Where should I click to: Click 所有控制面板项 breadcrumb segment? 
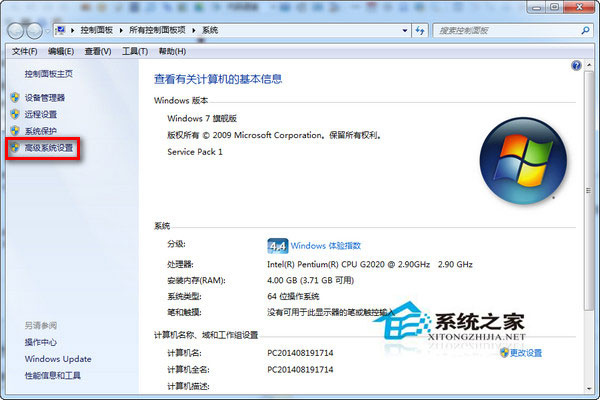coord(157,30)
